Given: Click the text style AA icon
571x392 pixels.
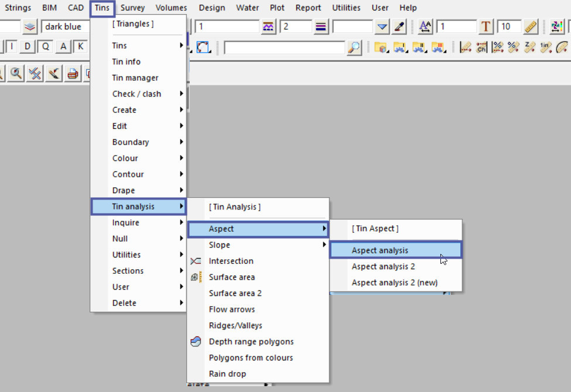Looking at the screenshot, I should 425,26.
